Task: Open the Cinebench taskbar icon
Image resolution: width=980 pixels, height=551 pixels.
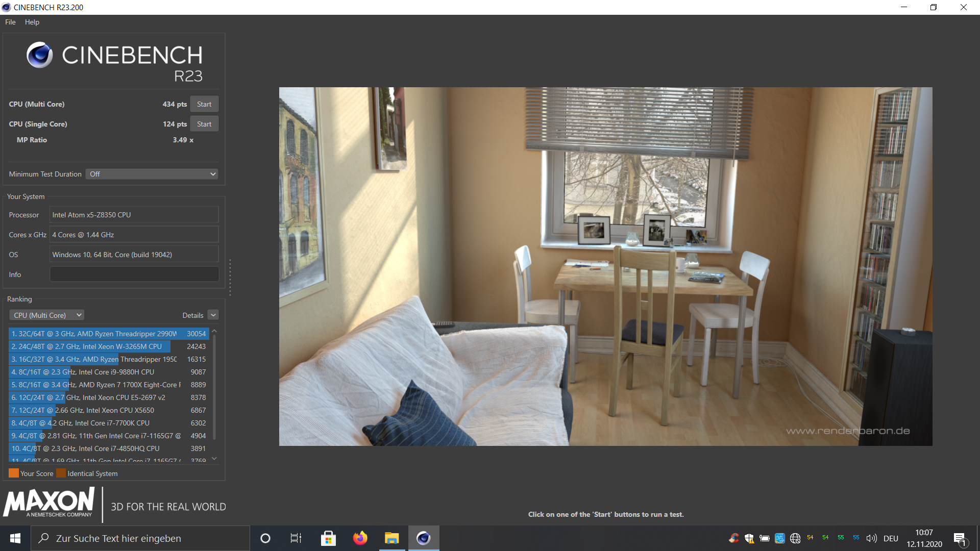Action: [423, 538]
